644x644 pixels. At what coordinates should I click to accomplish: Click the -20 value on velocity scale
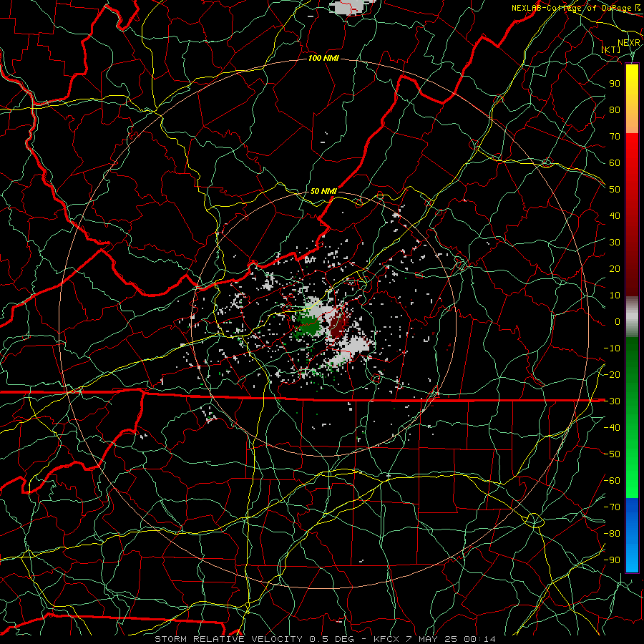[612, 375]
